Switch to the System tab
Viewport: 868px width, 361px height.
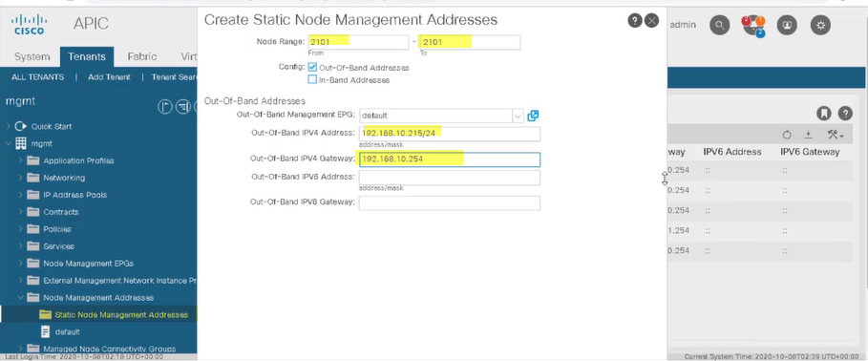32,56
